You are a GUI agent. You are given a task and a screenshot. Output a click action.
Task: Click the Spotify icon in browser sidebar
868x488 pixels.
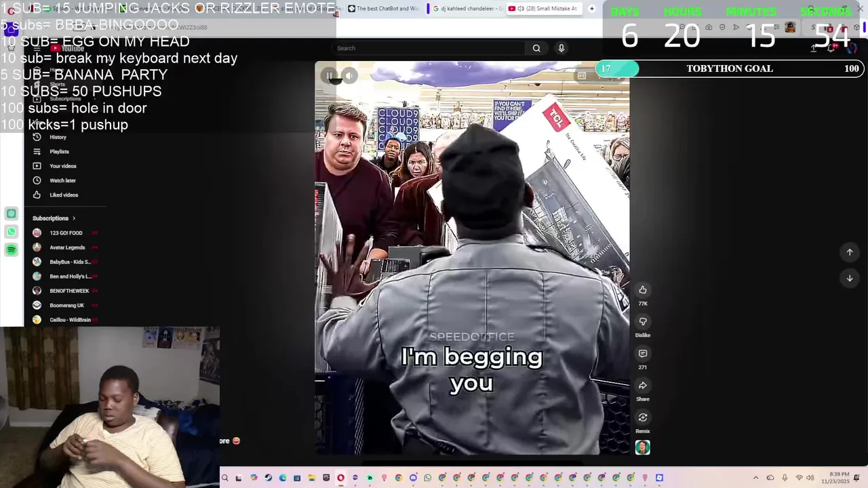(x=12, y=250)
